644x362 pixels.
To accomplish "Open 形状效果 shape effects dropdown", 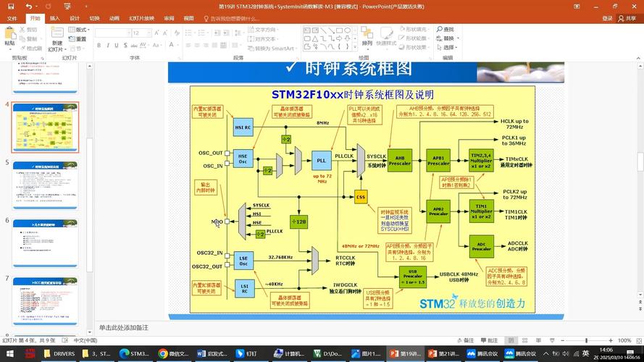I will point(414,47).
